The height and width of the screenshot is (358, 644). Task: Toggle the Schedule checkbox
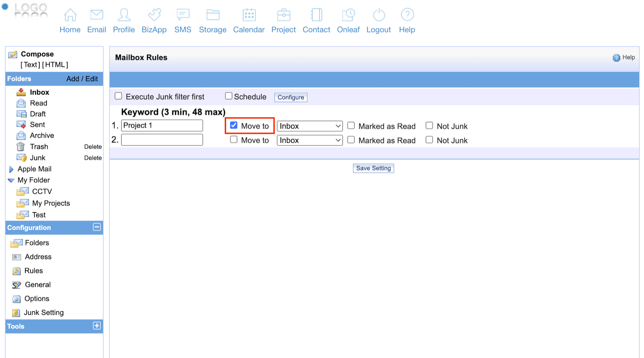229,96
